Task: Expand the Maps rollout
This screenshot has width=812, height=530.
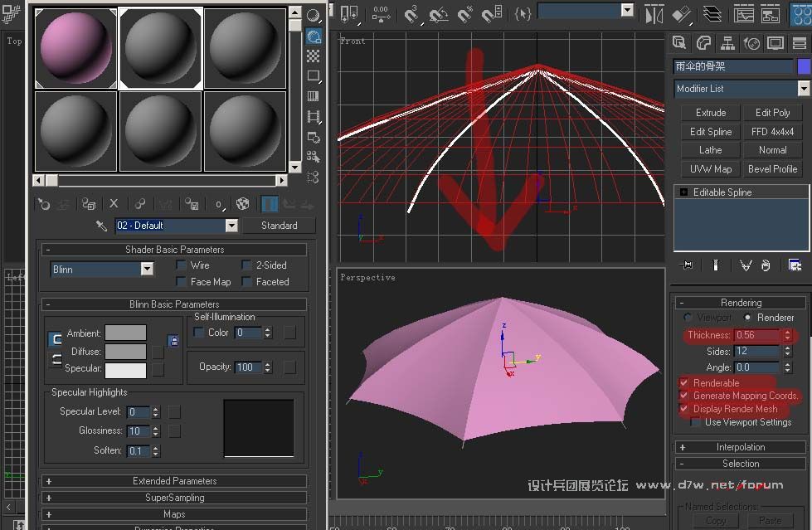Action: [174, 514]
